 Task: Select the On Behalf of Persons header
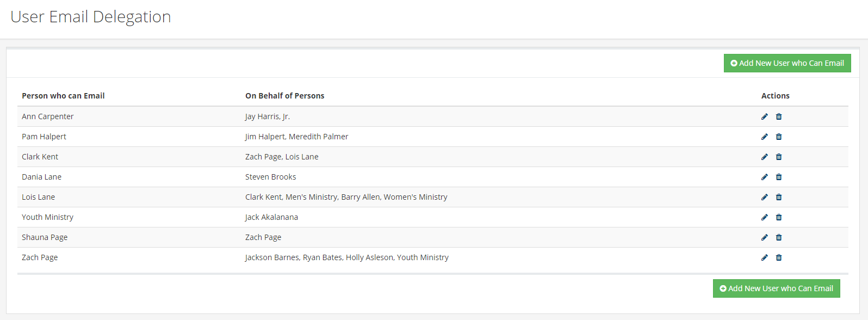(284, 96)
